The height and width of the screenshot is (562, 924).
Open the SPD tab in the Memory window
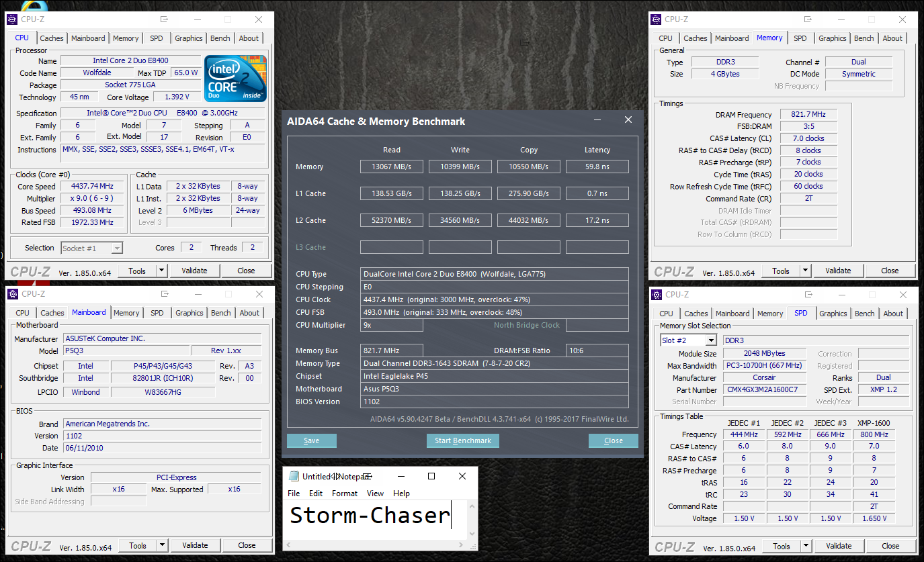pos(800,38)
